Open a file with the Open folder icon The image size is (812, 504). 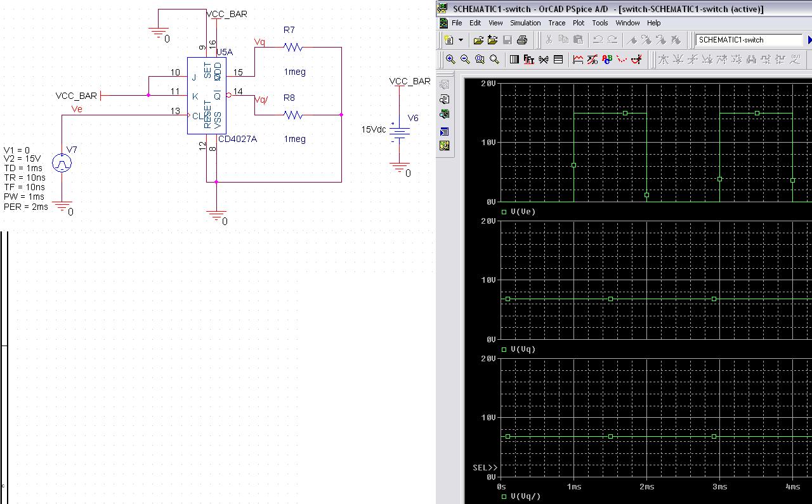click(479, 40)
